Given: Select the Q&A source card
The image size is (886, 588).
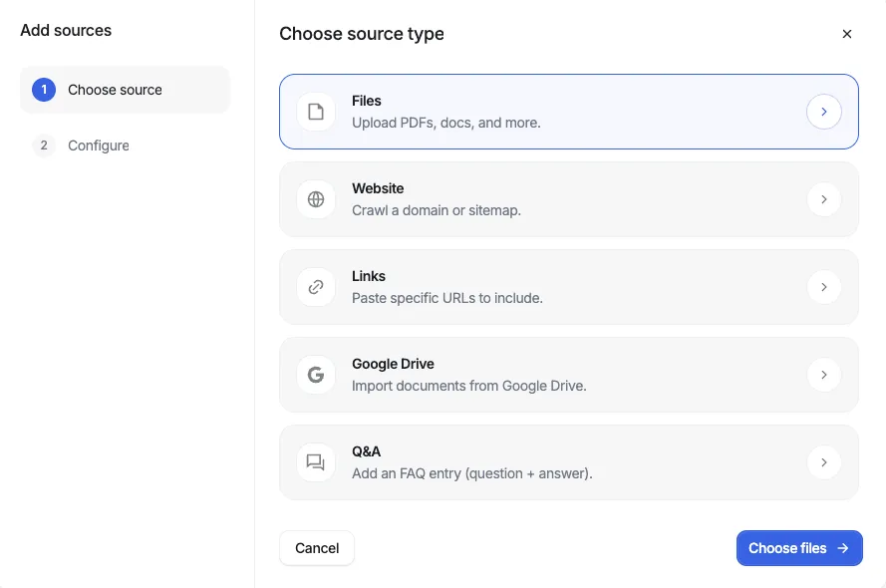Looking at the screenshot, I should 568,462.
